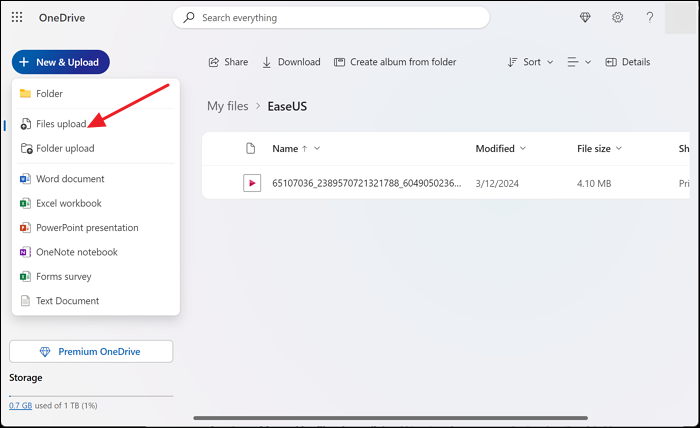
Task: Expand the File size column chevron
Action: [x=618, y=148]
